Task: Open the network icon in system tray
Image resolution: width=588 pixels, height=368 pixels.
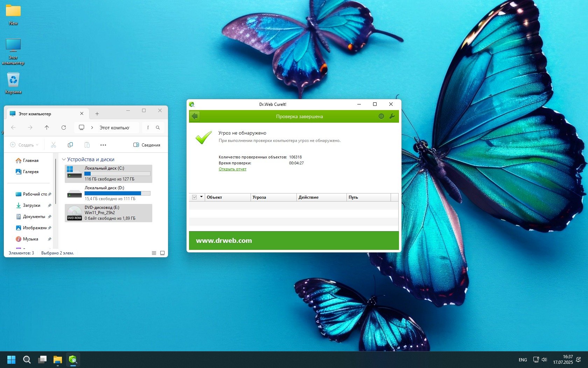Action: [536, 360]
